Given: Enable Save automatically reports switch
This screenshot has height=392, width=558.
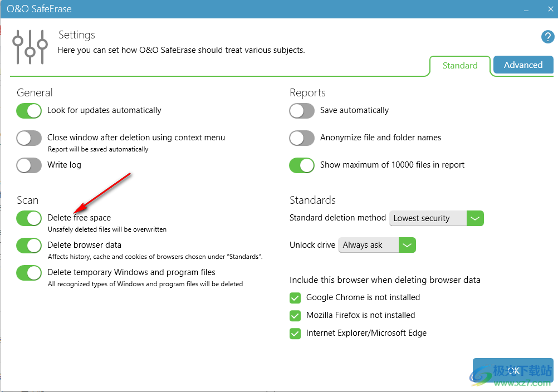Looking at the screenshot, I should pos(302,111).
